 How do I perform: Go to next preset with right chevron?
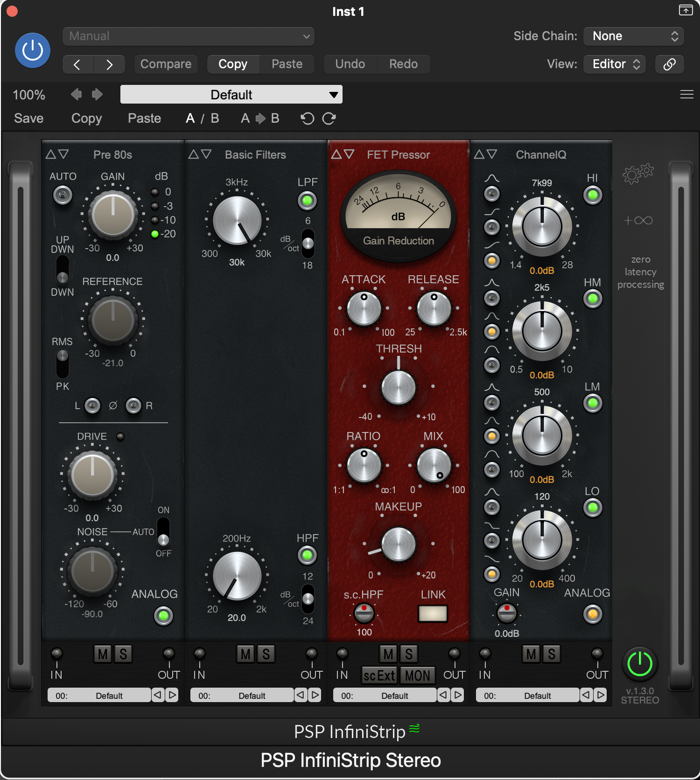pyautogui.click(x=109, y=64)
